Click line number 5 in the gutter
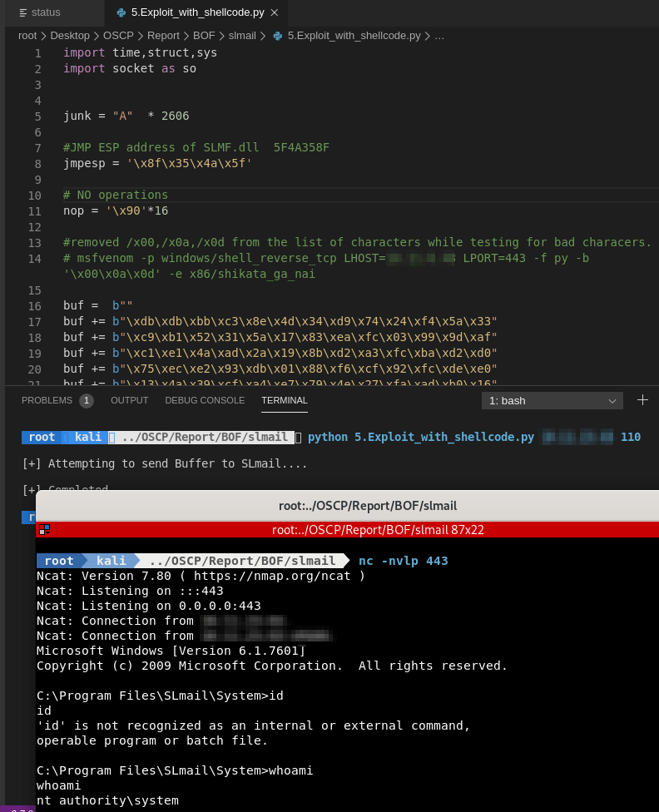 (x=37, y=116)
